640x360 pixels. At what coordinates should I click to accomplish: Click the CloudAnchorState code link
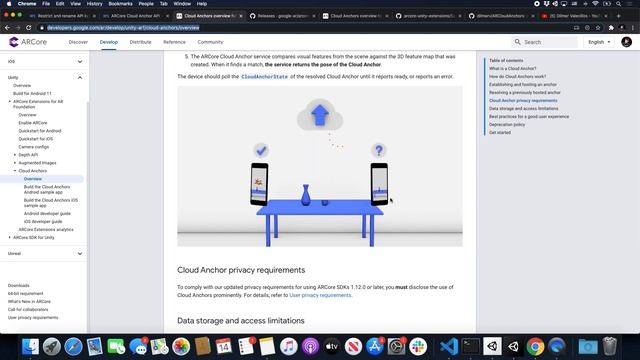point(264,77)
